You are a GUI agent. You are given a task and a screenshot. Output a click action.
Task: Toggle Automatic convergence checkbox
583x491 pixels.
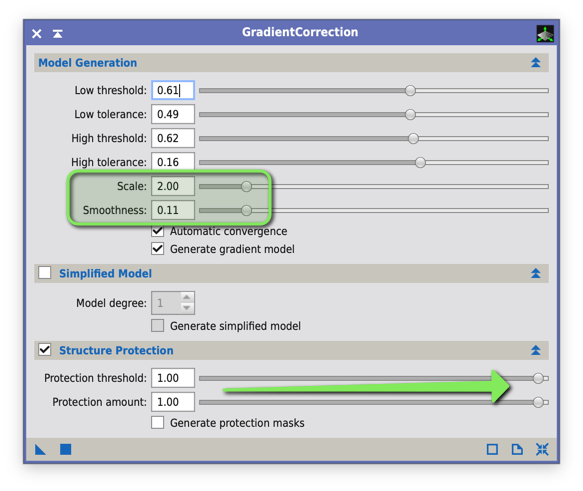click(x=158, y=231)
